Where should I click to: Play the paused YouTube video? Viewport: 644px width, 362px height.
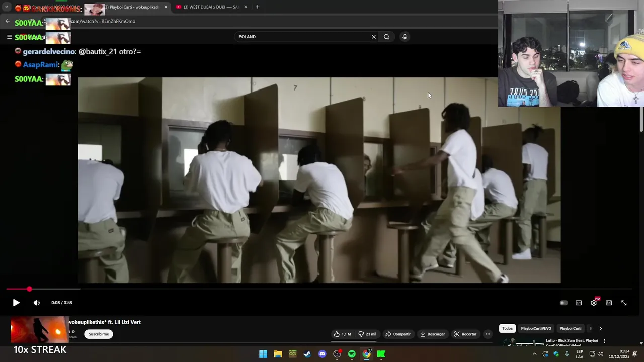(16, 303)
